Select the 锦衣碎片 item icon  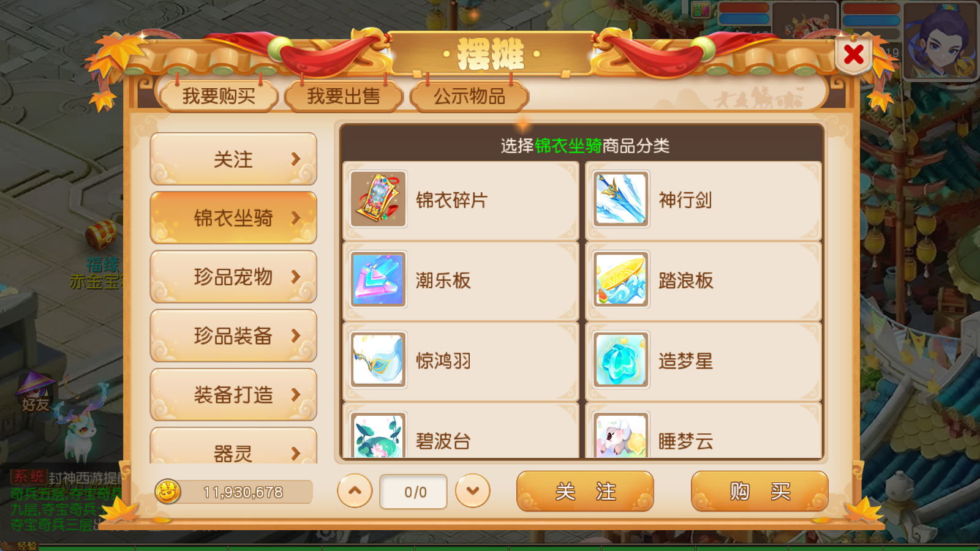(378, 199)
